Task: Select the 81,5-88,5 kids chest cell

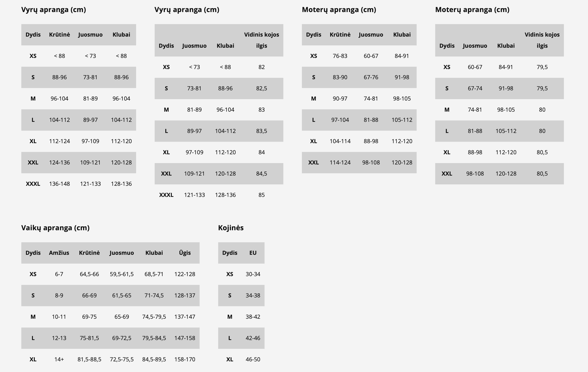Action: point(89,359)
